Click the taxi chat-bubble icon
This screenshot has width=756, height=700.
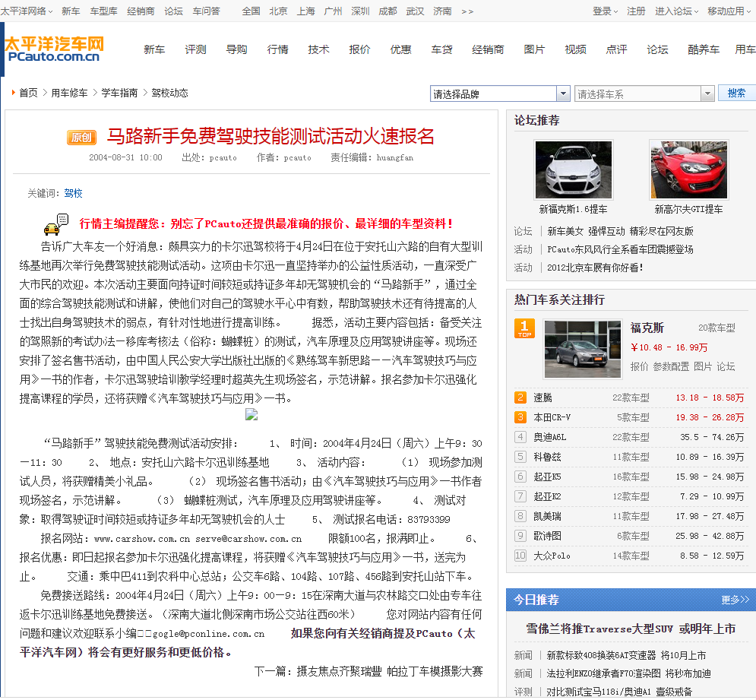pyautogui.click(x=56, y=224)
